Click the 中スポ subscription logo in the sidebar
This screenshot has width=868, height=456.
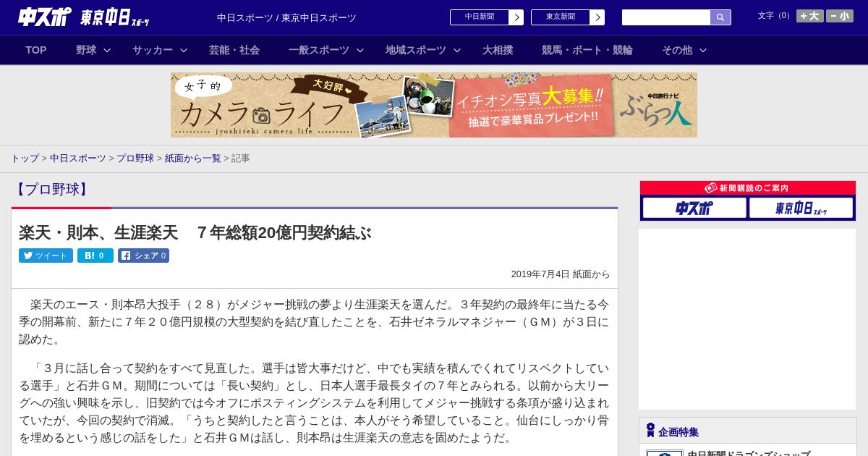pos(694,208)
